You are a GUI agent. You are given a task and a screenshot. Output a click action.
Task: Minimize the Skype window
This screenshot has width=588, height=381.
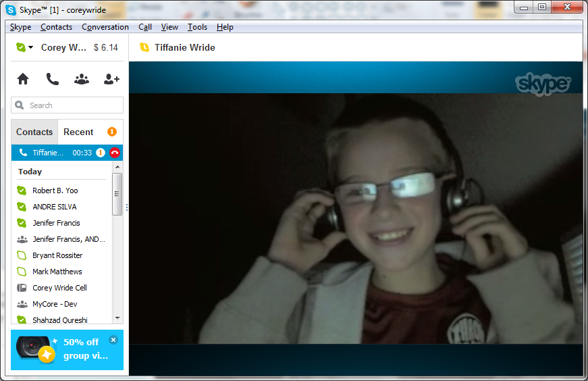(524, 7)
